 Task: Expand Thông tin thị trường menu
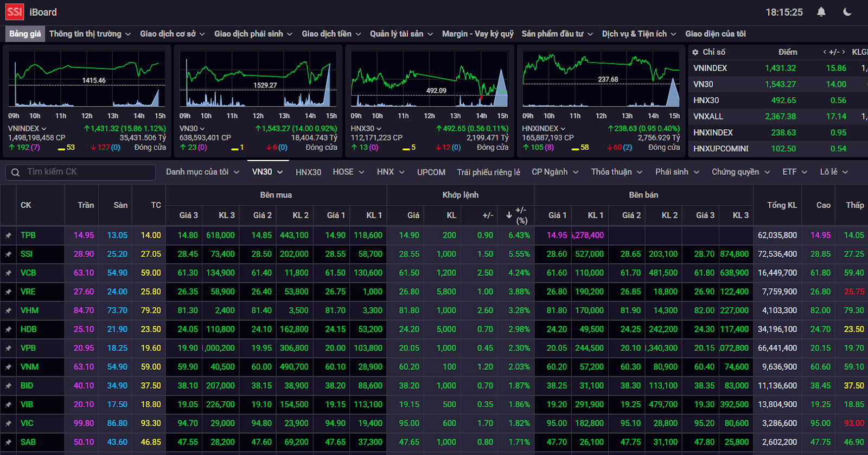[90, 34]
